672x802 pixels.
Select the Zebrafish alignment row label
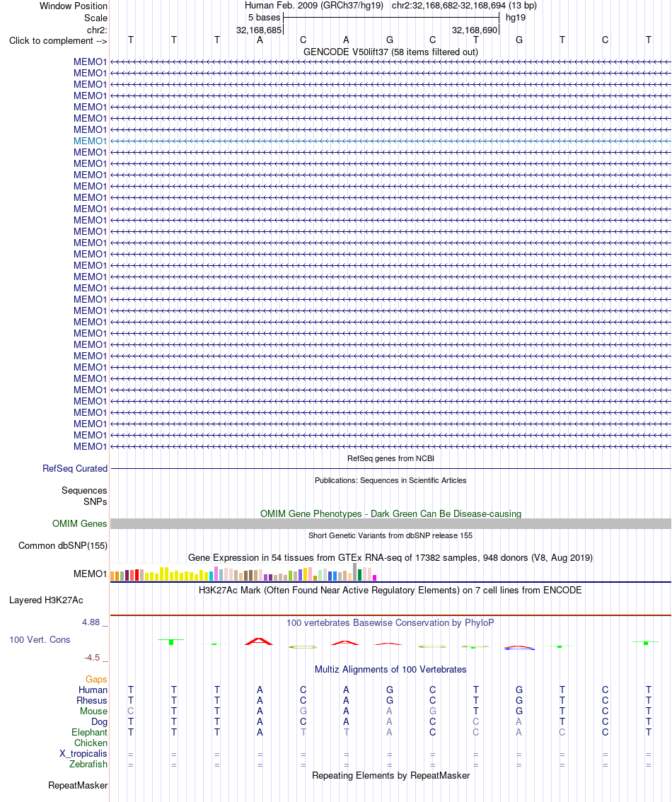point(88,764)
